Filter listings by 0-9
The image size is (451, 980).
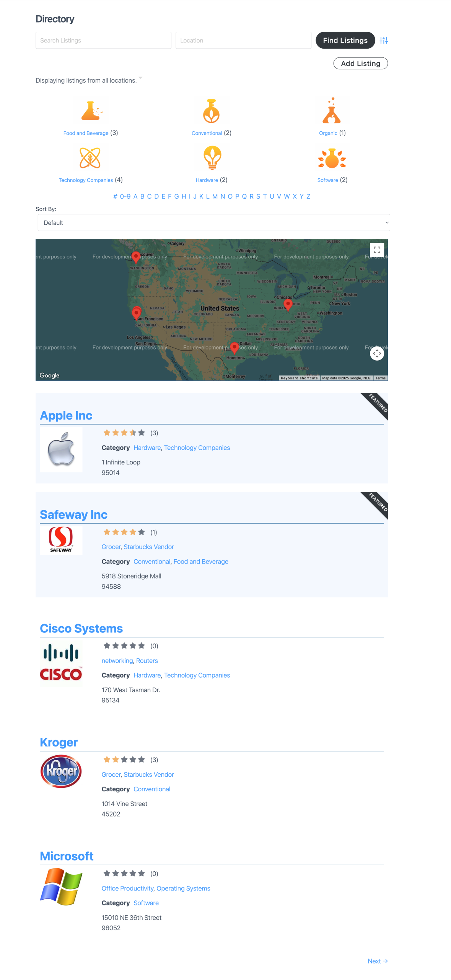click(125, 196)
